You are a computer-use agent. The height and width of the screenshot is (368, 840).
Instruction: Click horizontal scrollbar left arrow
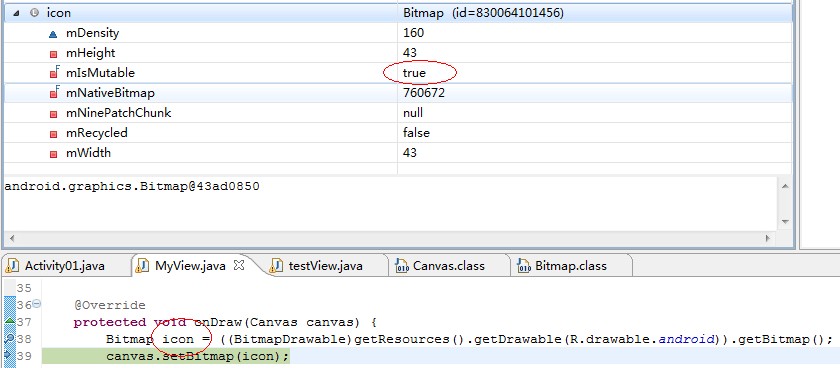[11, 238]
